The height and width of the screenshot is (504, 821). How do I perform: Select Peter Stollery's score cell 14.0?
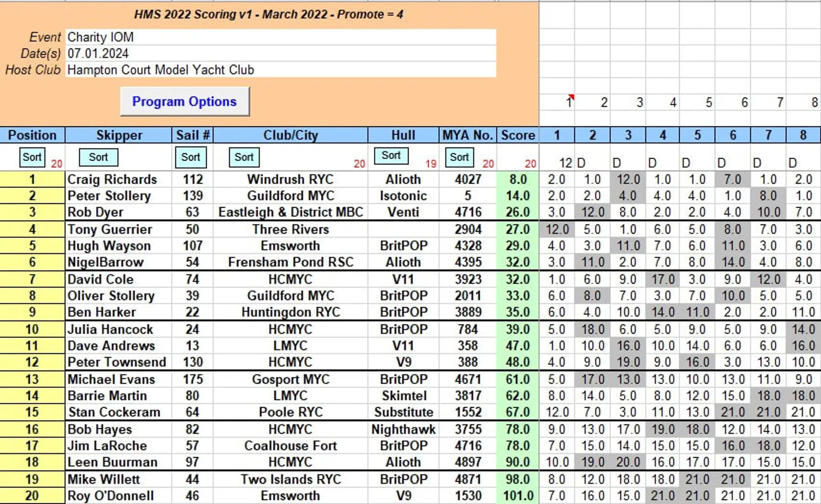(x=518, y=196)
